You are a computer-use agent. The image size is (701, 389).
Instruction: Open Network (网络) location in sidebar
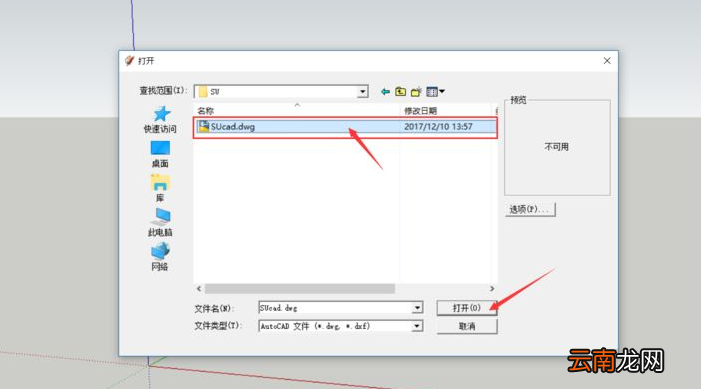tap(160, 257)
